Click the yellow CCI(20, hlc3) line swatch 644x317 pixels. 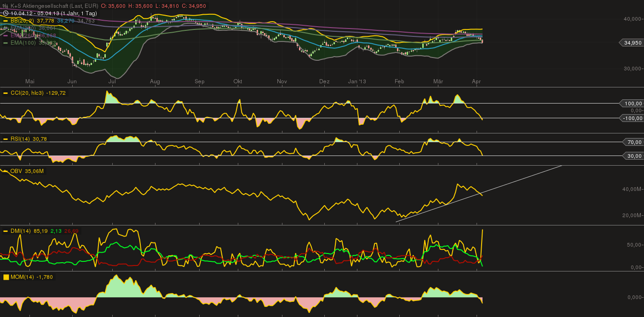6,93
